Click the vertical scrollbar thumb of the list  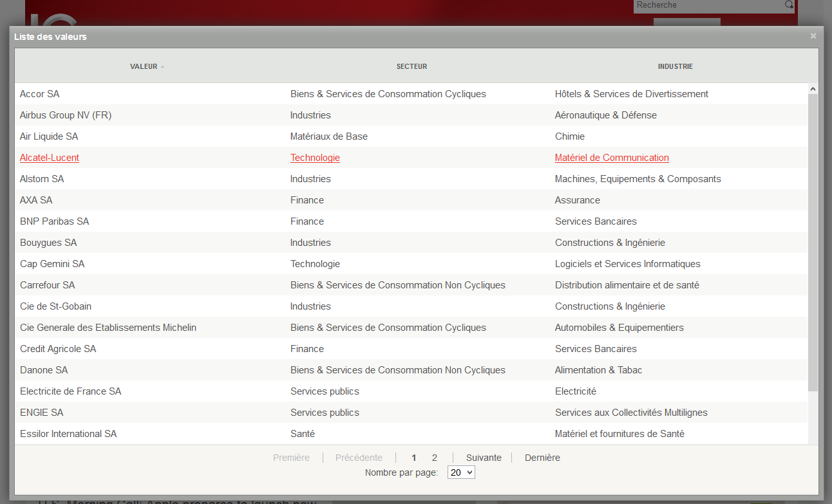pos(813,242)
